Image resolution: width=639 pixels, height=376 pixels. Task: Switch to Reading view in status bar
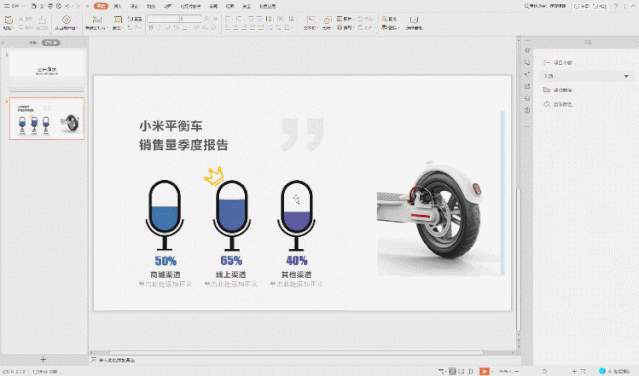click(471, 371)
